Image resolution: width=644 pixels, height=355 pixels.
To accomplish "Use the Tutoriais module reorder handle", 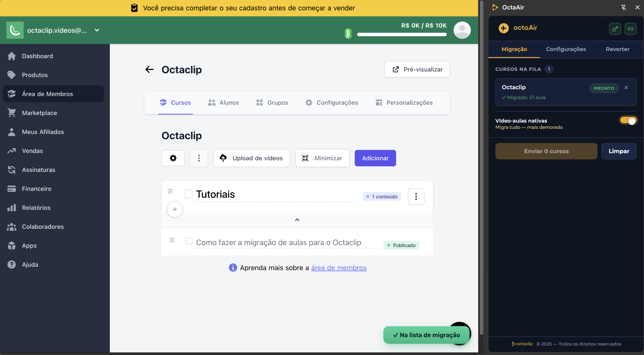I will coord(170,191).
